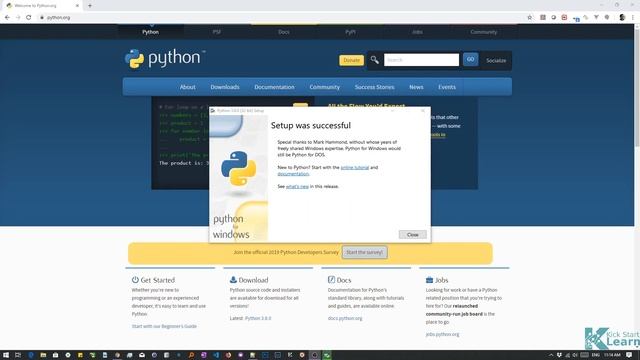The height and width of the screenshot is (360, 640).
Task: Open the Events navigation menu
Action: 447,87
